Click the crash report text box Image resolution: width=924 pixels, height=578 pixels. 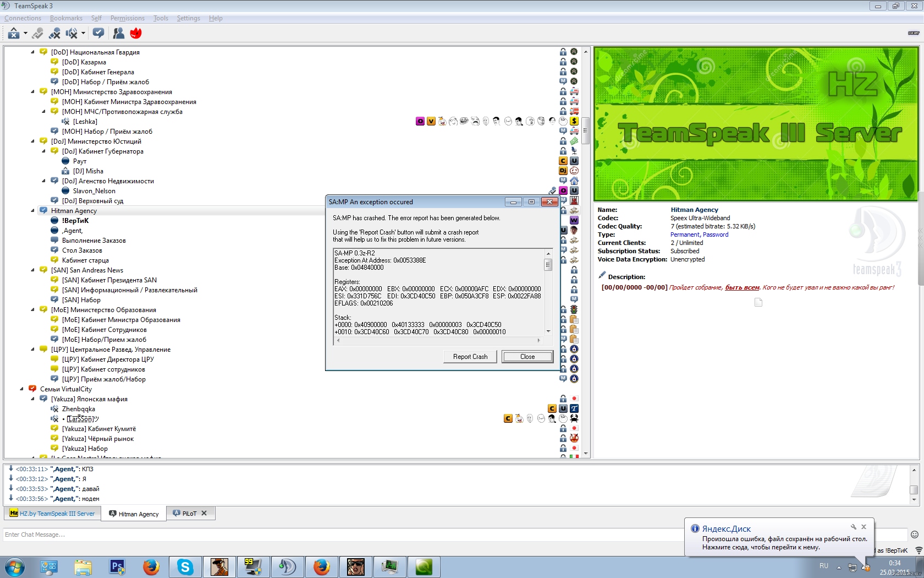[x=439, y=292]
